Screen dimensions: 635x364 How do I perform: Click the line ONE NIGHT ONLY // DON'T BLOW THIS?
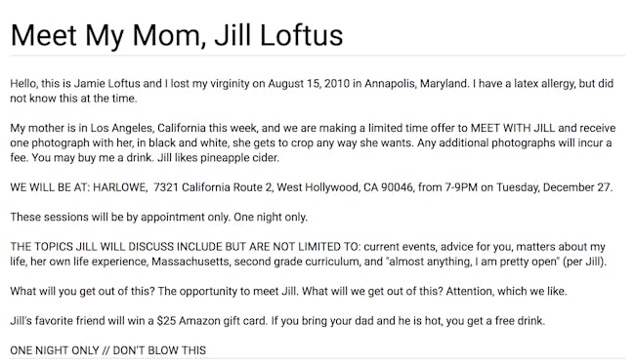[x=108, y=350]
